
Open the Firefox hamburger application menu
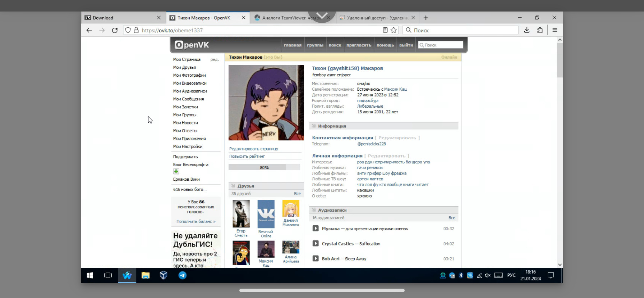click(555, 30)
